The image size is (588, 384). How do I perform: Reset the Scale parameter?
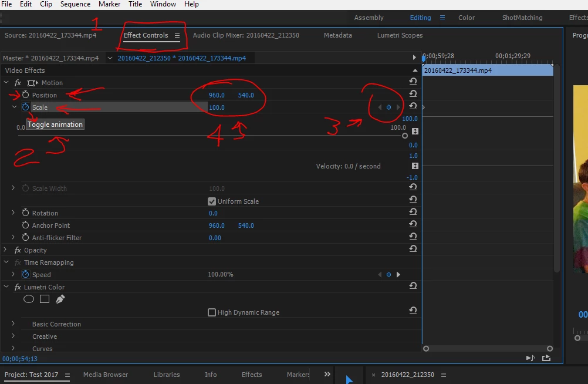click(x=413, y=106)
